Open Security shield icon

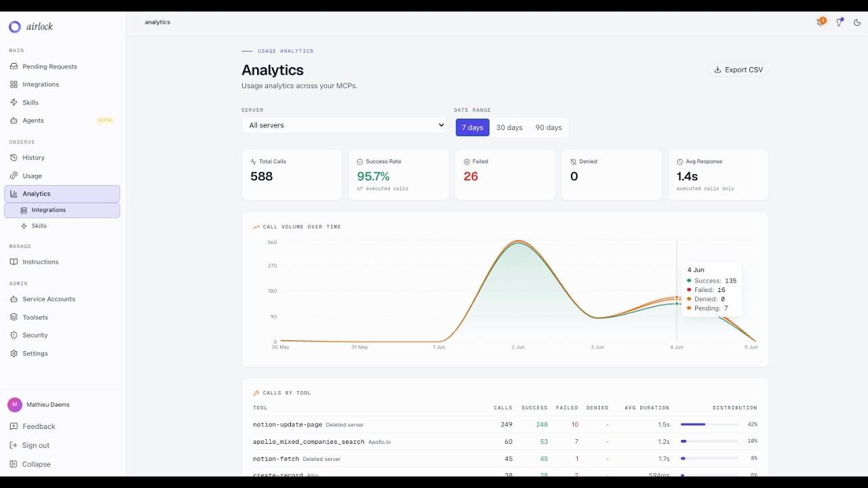[14, 335]
